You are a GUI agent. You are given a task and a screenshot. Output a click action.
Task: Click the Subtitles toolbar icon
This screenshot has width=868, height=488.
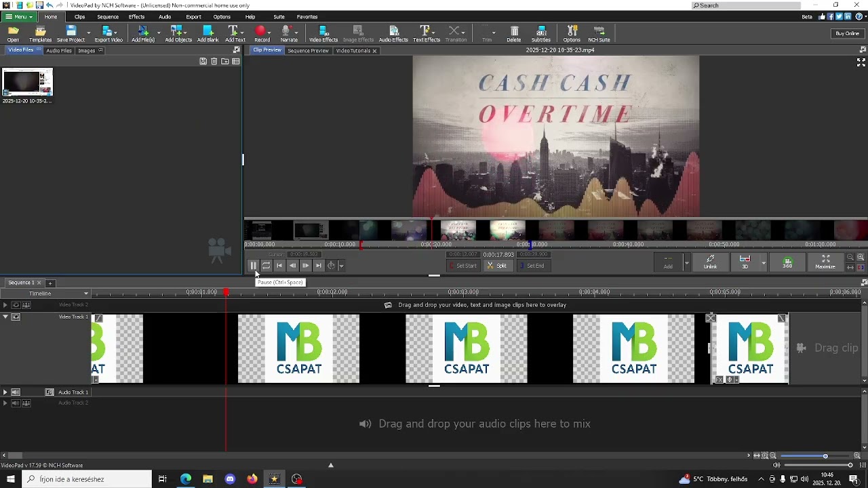[541, 34]
